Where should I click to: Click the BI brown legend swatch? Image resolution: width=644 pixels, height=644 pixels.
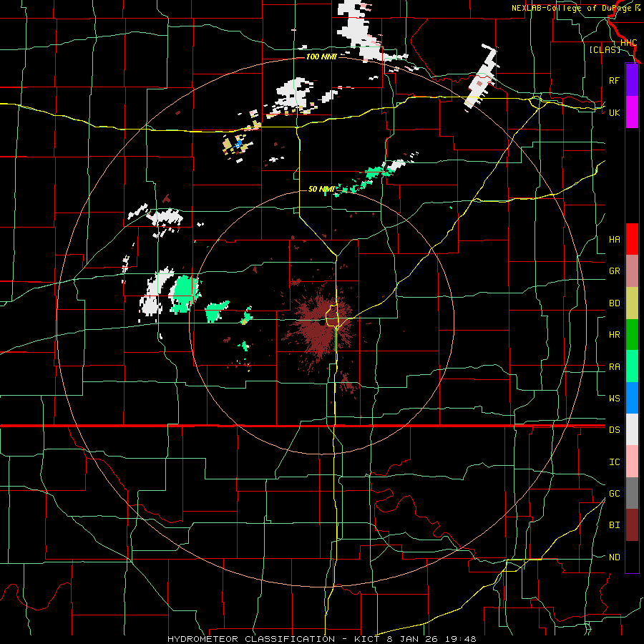[632, 525]
